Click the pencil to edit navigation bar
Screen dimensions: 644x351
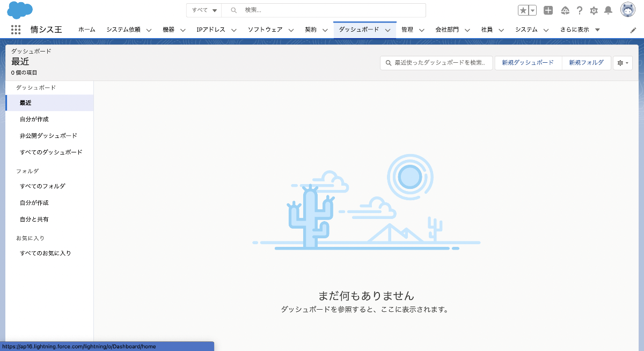[633, 30]
